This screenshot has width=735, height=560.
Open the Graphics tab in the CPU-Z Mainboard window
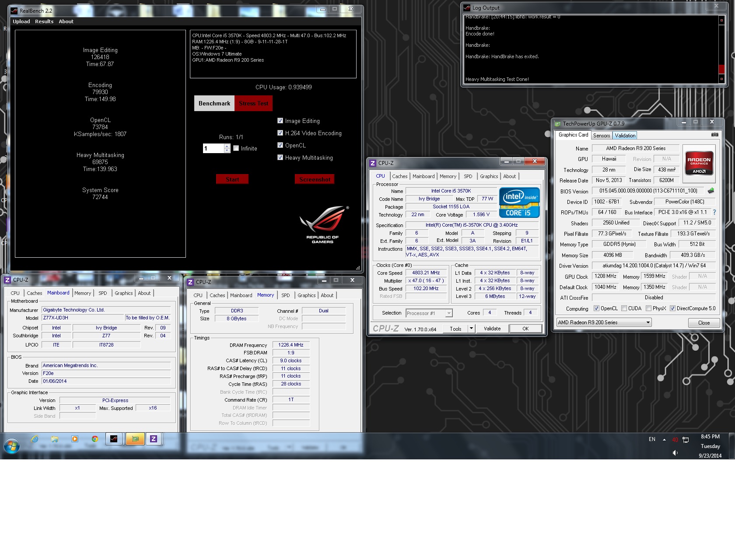click(x=123, y=293)
